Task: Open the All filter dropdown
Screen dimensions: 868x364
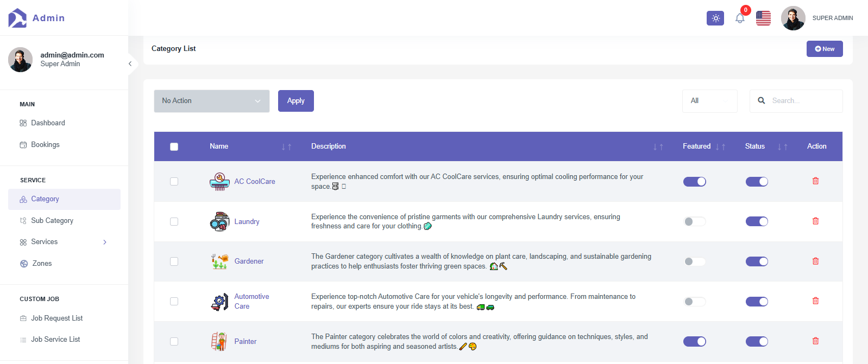Action: [x=709, y=101]
